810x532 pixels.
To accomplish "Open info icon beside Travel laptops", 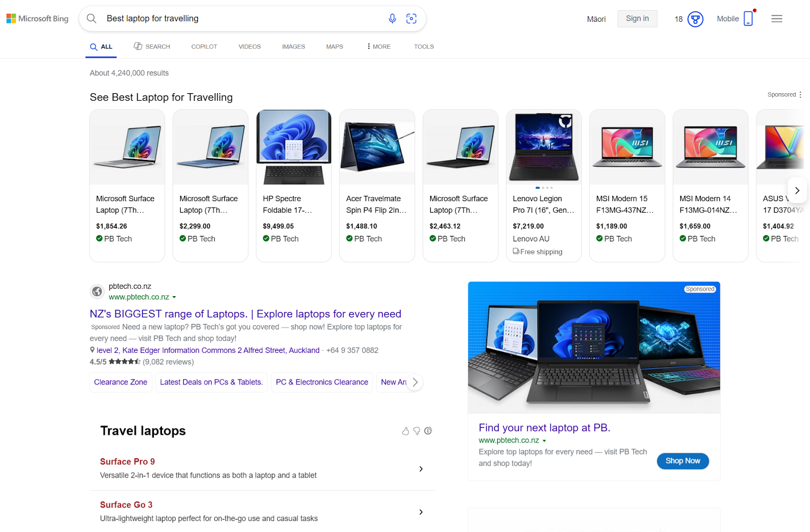I will tap(428, 431).
